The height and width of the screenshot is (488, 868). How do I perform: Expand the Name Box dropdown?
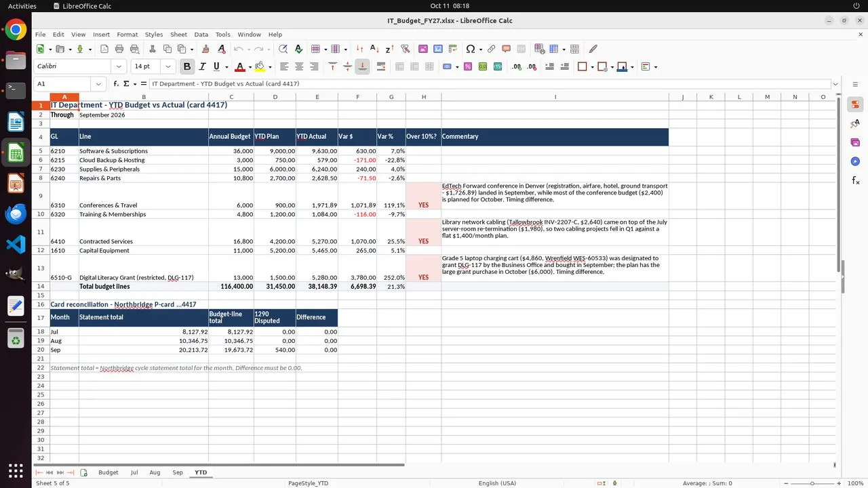tap(99, 84)
